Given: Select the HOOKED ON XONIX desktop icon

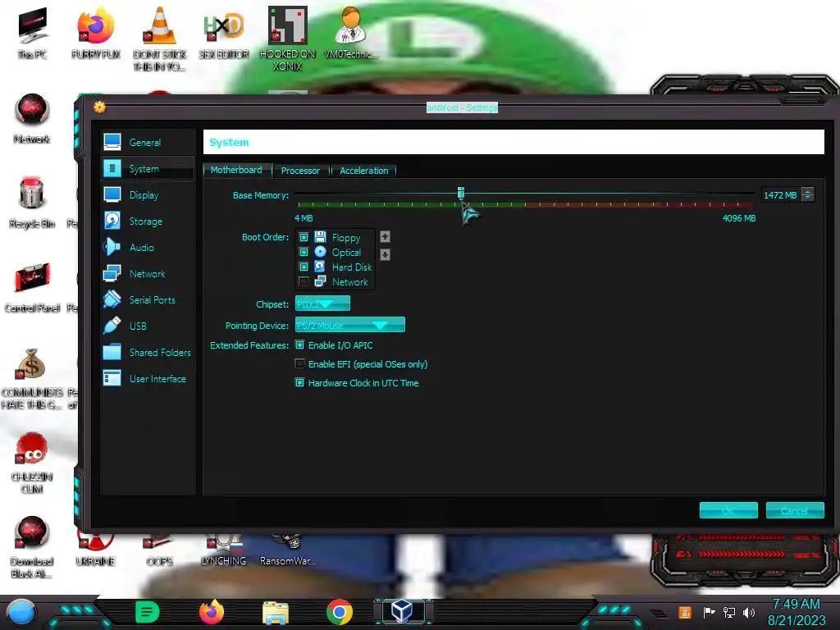Looking at the screenshot, I should pyautogui.click(x=288, y=39).
